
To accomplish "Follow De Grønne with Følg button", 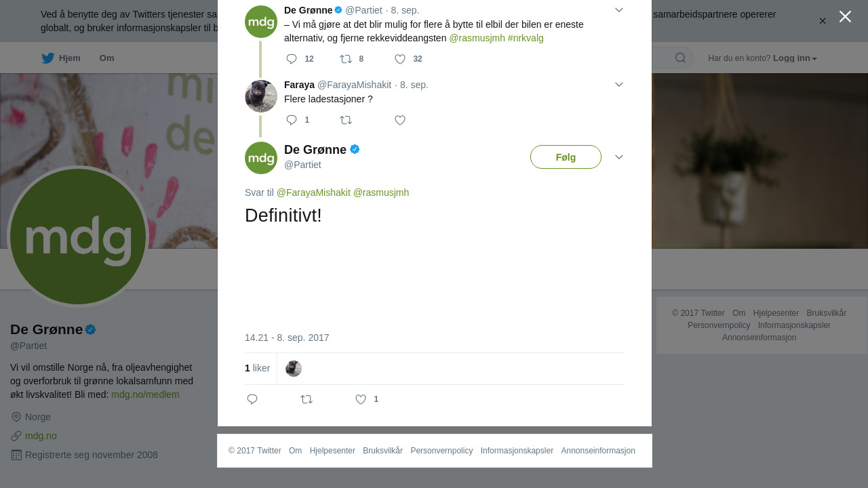I will (x=566, y=157).
